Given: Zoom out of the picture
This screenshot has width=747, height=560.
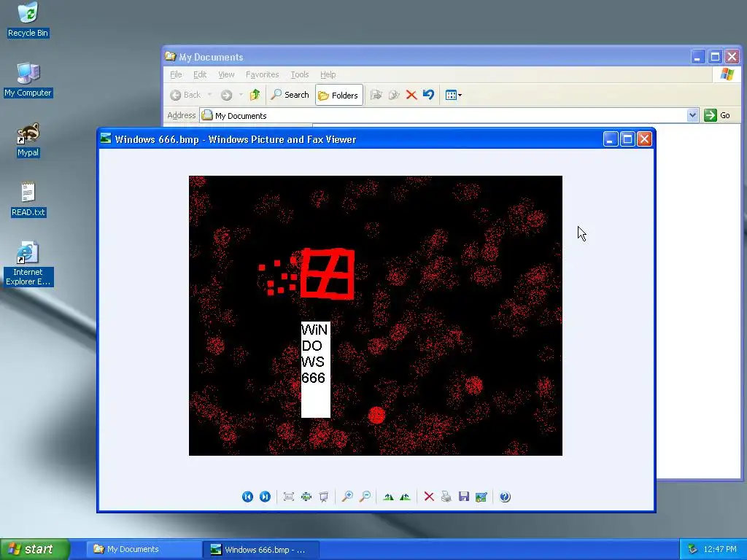Looking at the screenshot, I should [x=365, y=497].
